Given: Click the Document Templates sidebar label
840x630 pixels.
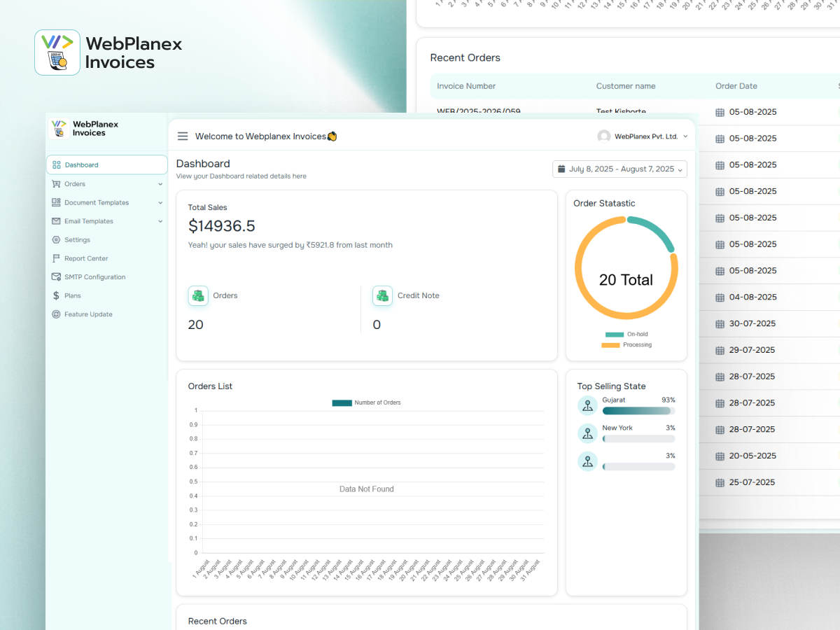Looking at the screenshot, I should (x=97, y=203).
